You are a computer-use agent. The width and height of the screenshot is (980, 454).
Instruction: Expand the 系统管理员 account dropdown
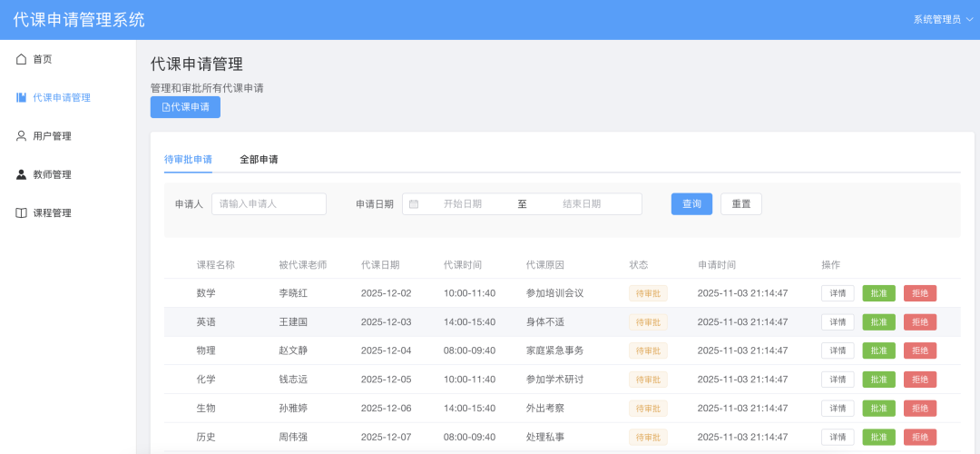point(943,19)
